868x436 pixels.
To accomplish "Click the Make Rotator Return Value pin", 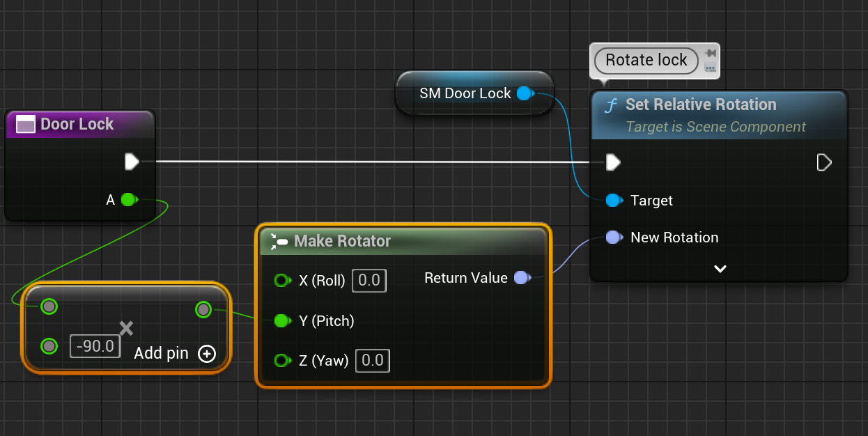I will click(x=522, y=278).
